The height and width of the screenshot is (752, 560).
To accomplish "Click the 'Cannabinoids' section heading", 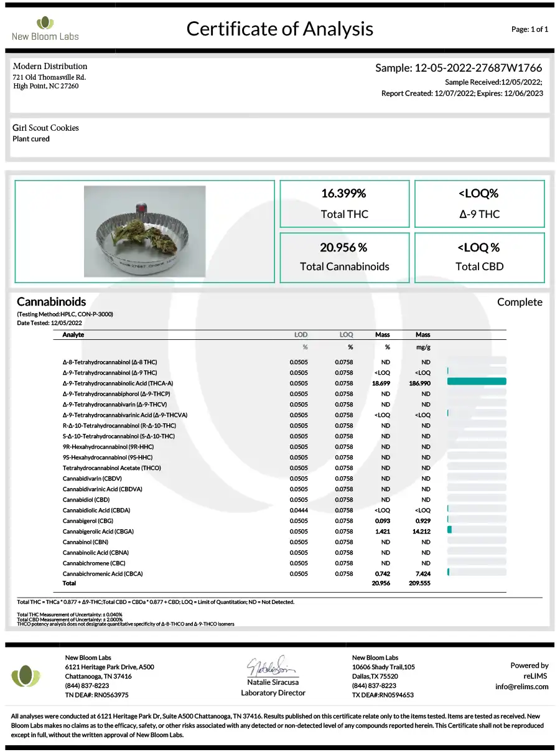I will coord(51,302).
